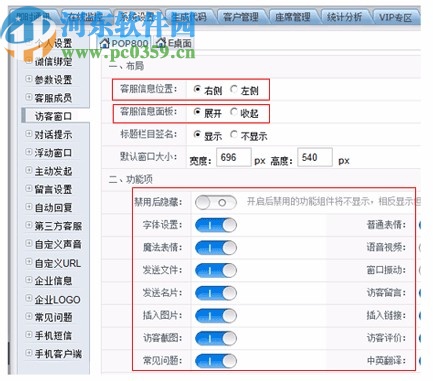Click the 宽度 input field
Viewport: 433px width, 381px height.
pyautogui.click(x=234, y=157)
